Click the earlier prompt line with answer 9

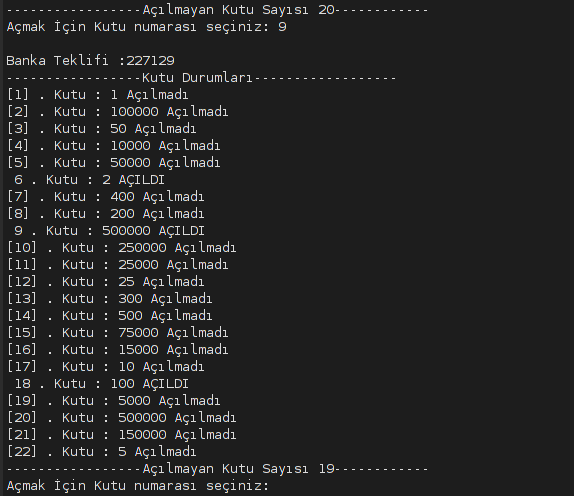pyautogui.click(x=146, y=27)
